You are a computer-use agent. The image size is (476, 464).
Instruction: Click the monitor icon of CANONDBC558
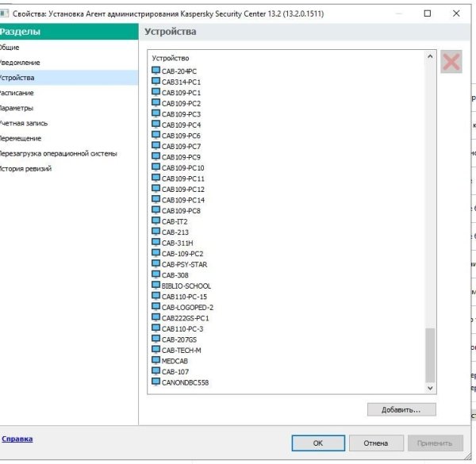(x=155, y=382)
